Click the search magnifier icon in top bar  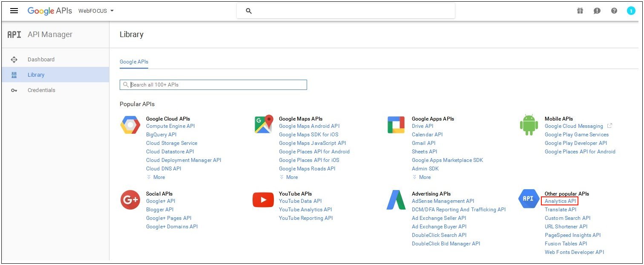pos(249,11)
